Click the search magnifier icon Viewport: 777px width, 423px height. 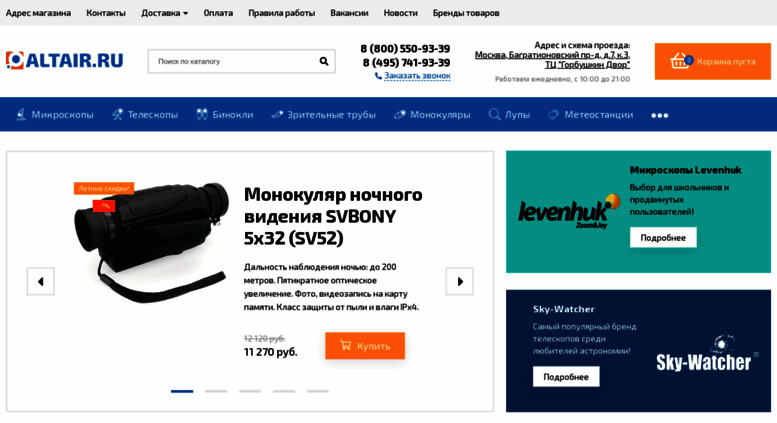324,61
